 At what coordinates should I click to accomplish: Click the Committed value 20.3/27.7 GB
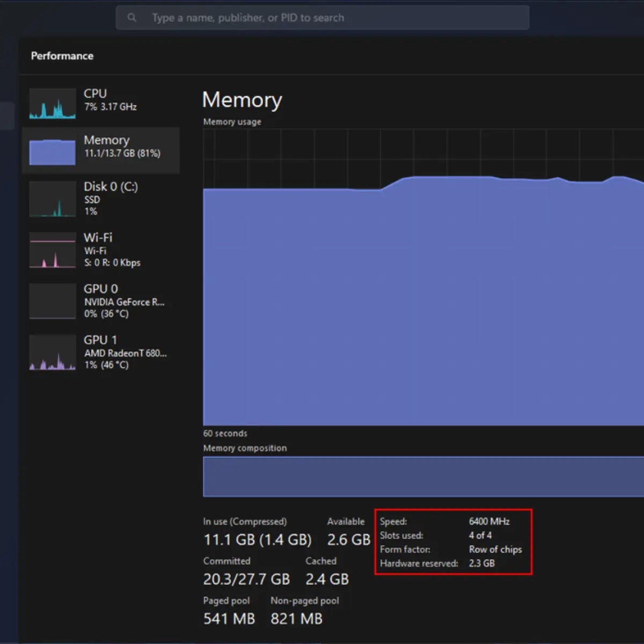247,579
